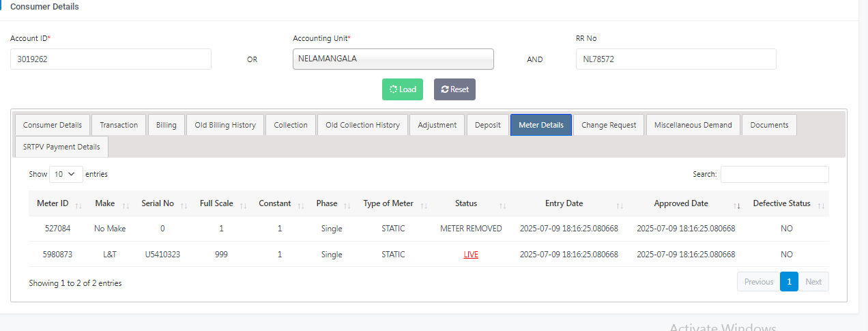Sort table by Meter ID column arrows
Viewport: 868px width, 331px height.
78,205
